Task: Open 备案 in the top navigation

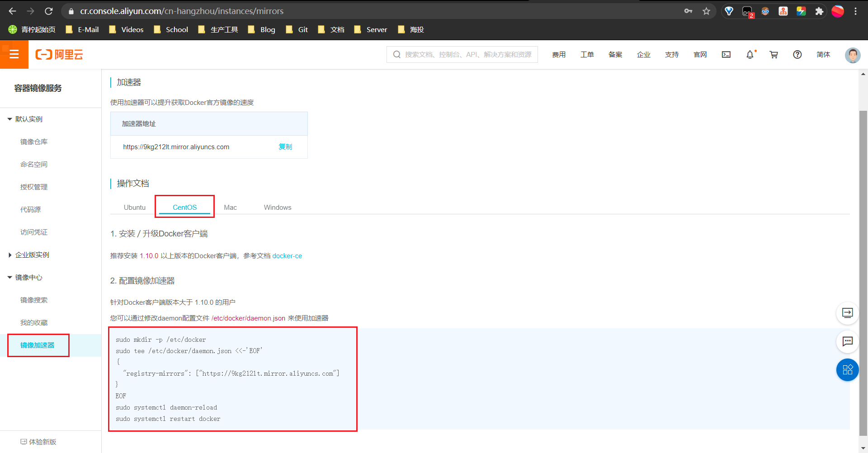Action: click(x=615, y=54)
